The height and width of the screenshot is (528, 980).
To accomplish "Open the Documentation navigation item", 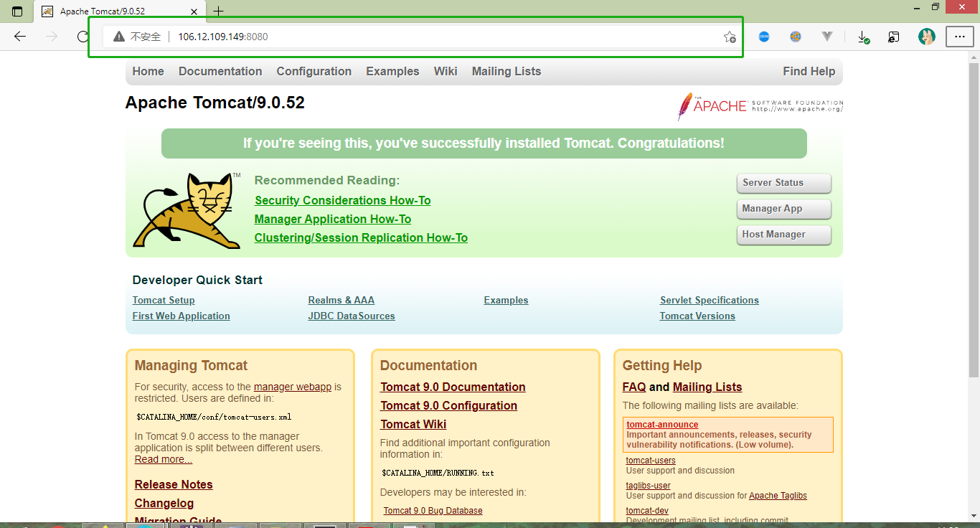I will 220,71.
